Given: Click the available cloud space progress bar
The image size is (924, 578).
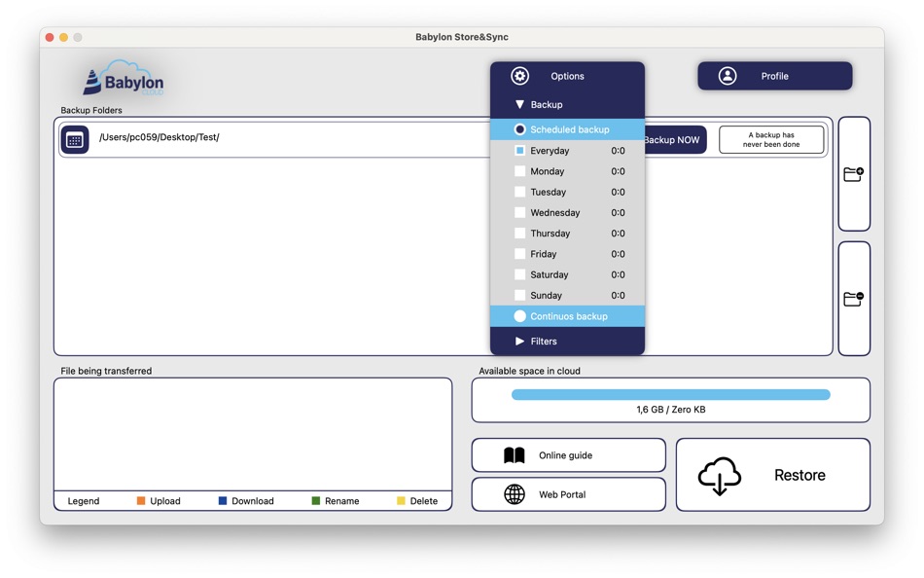Looking at the screenshot, I should [670, 394].
